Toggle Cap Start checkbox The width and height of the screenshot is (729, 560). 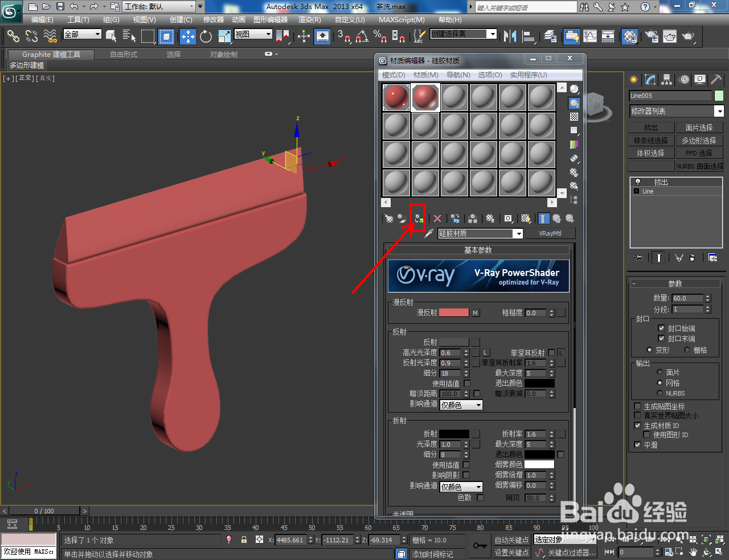point(661,328)
